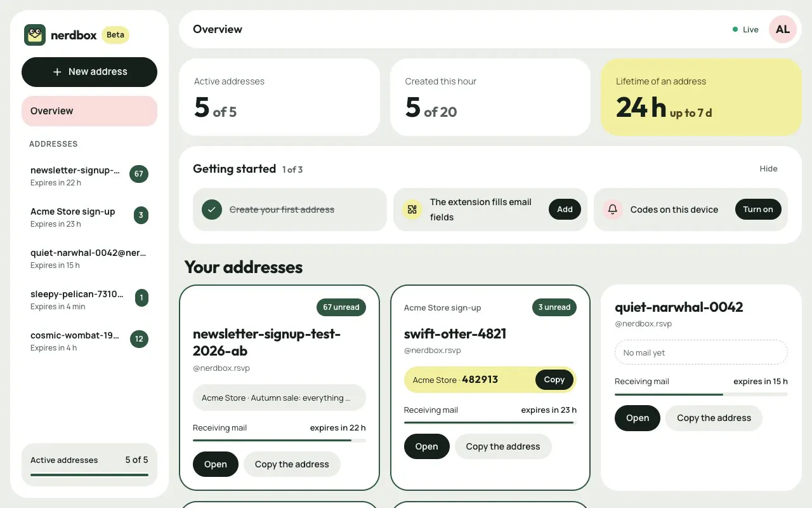Viewport: 812px width, 508px height.
Task: Click the expiry progress bar on quiet-narwhal card
Action: (701, 395)
